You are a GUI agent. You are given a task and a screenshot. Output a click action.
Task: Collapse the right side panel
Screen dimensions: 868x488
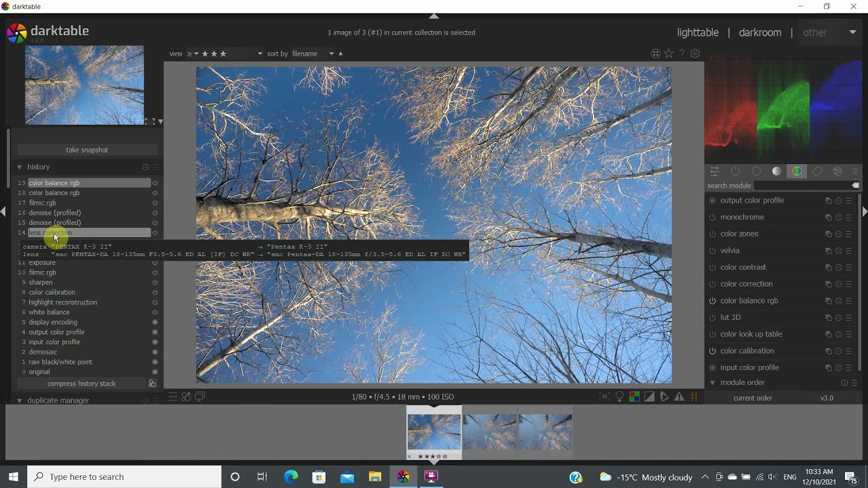865,212
